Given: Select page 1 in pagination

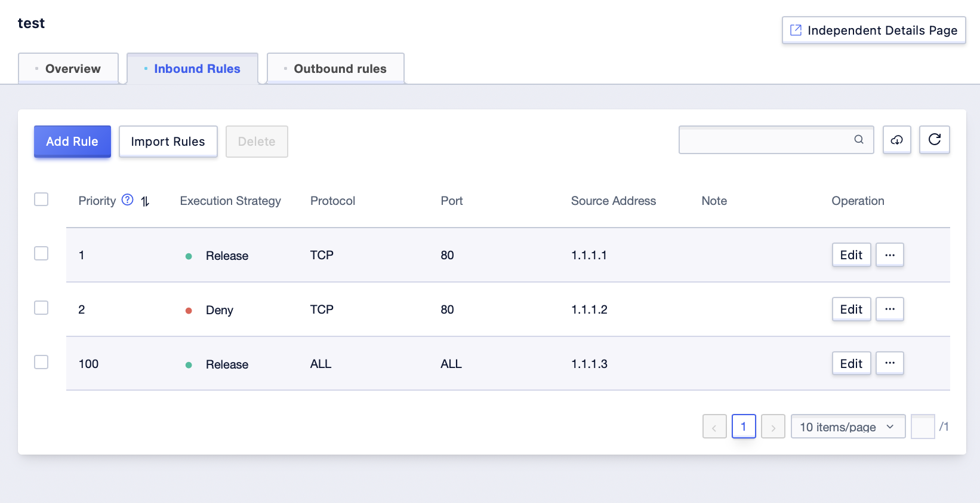Looking at the screenshot, I should pos(744,427).
